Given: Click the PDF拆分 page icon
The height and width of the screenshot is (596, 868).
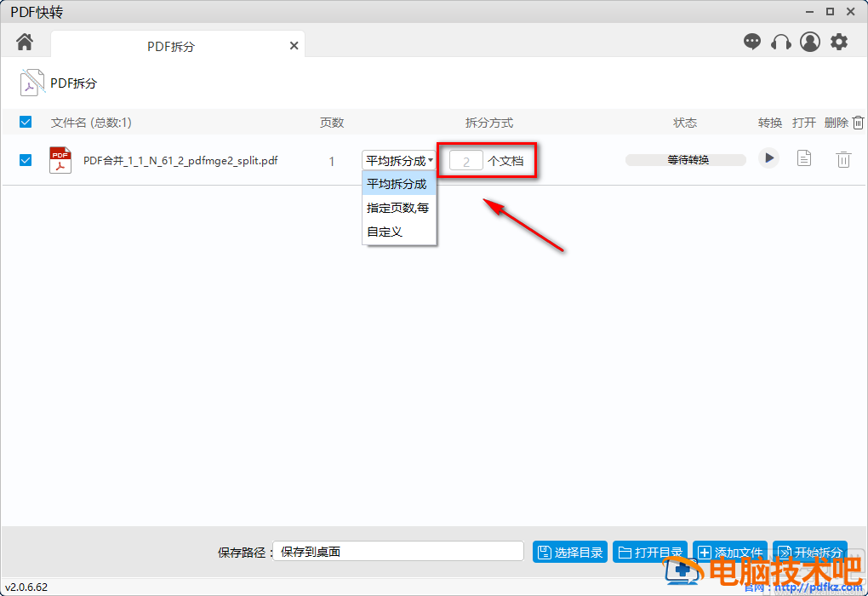Looking at the screenshot, I should (32, 83).
